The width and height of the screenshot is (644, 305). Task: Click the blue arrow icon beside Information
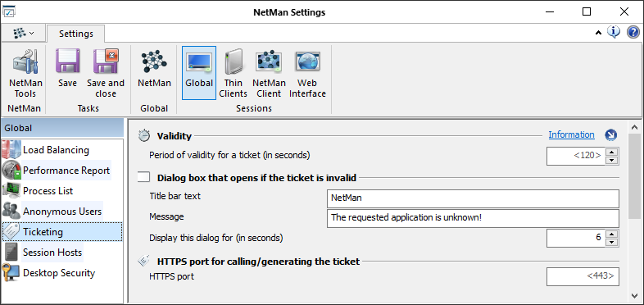[x=611, y=134]
